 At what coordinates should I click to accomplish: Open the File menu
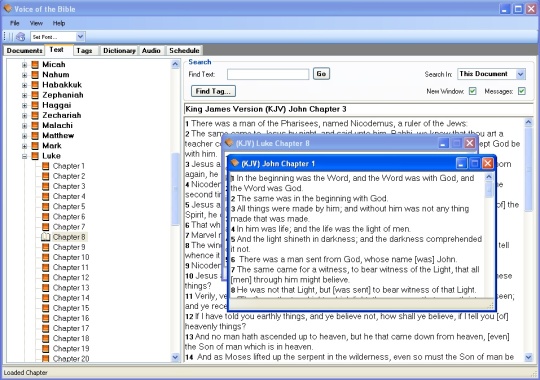click(x=14, y=23)
